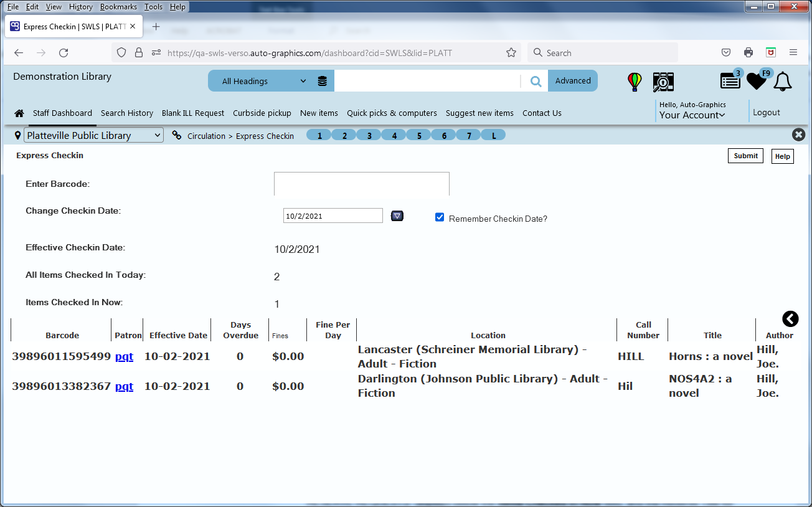
Task: Open patron pqt link for barcode 39896011595499
Action: click(124, 356)
